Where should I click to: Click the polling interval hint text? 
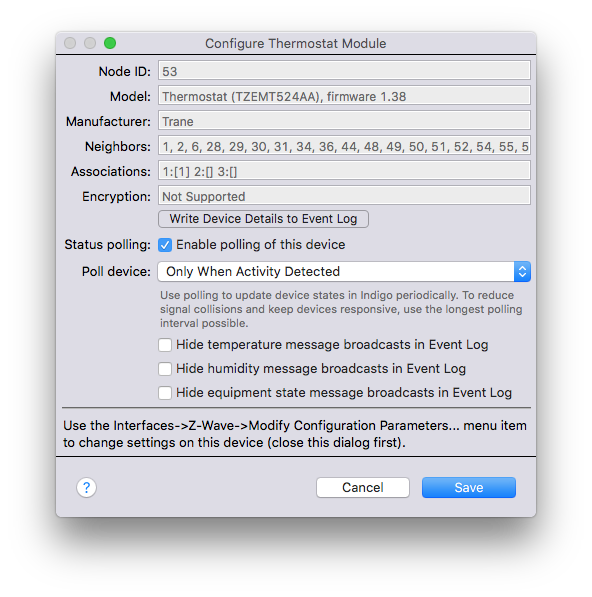(341, 309)
